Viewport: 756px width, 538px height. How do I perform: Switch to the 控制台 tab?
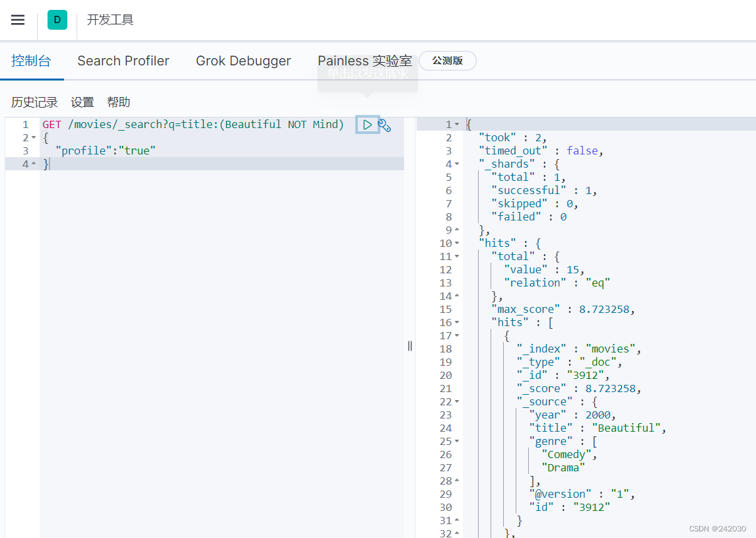(x=31, y=61)
